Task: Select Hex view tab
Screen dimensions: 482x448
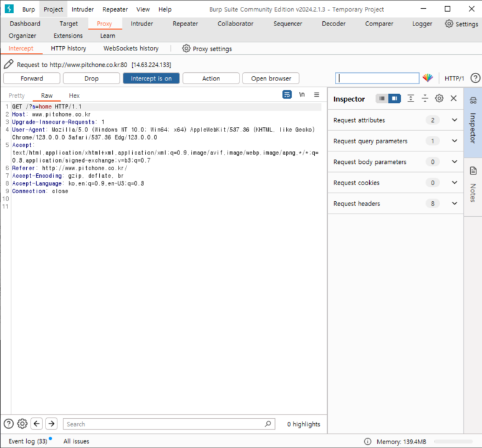Action: point(74,95)
